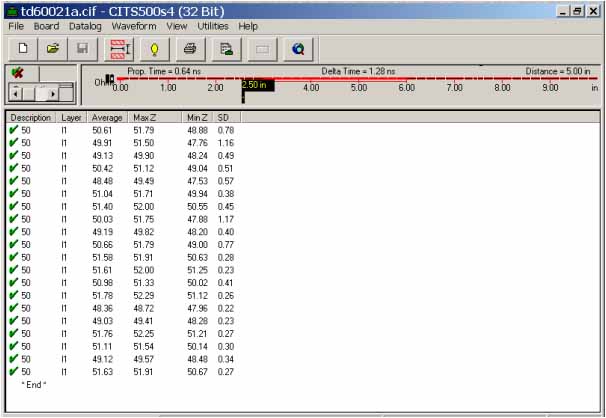Click the Max Z column header

click(144, 118)
